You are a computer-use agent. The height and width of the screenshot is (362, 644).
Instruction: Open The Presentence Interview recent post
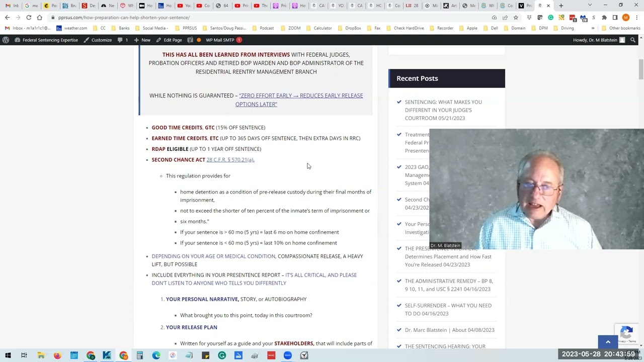pos(448,256)
